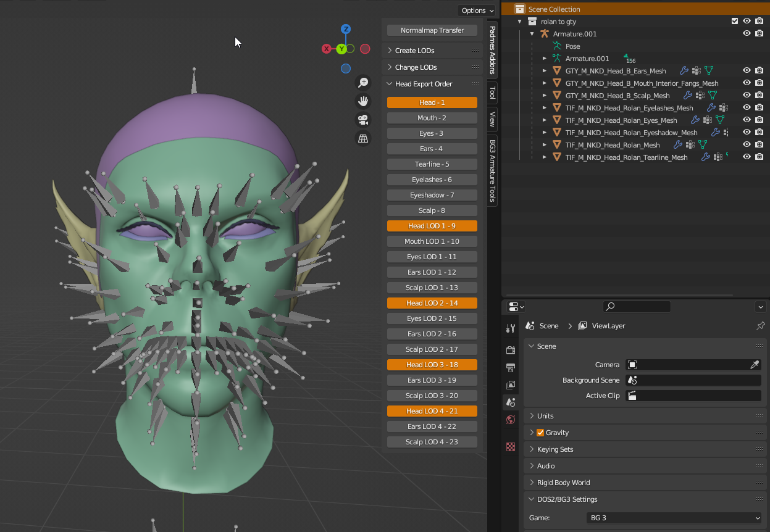Click the eyedropper next to Camera field
This screenshot has width=770, height=532.
coord(755,365)
